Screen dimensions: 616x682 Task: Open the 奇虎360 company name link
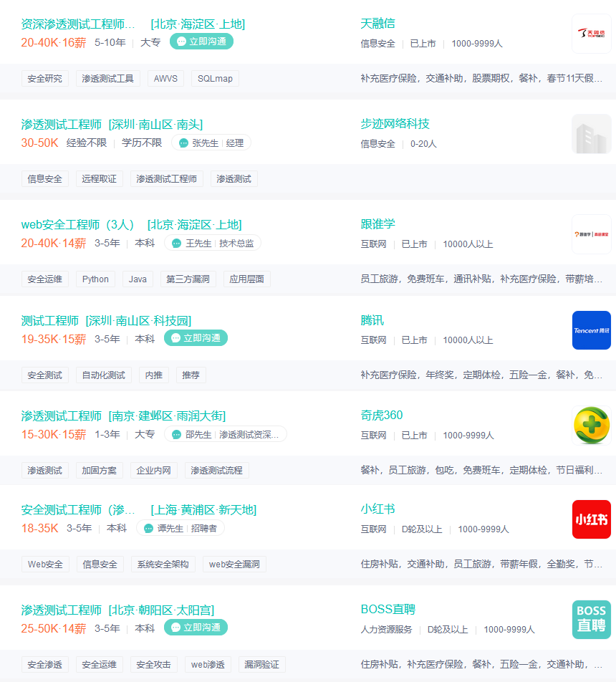click(382, 415)
